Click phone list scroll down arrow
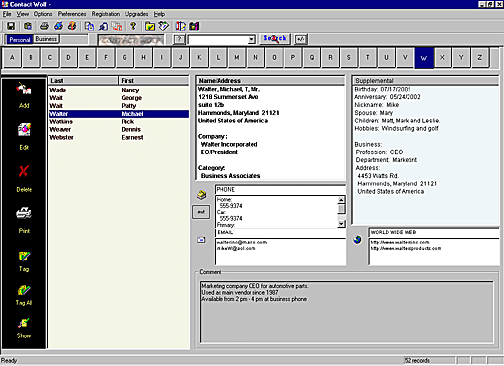The height and width of the screenshot is (366, 504). coord(341,224)
